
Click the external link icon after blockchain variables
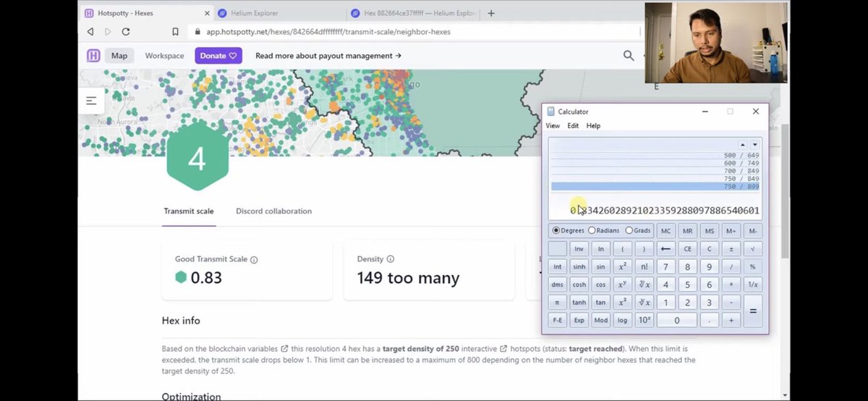click(284, 349)
